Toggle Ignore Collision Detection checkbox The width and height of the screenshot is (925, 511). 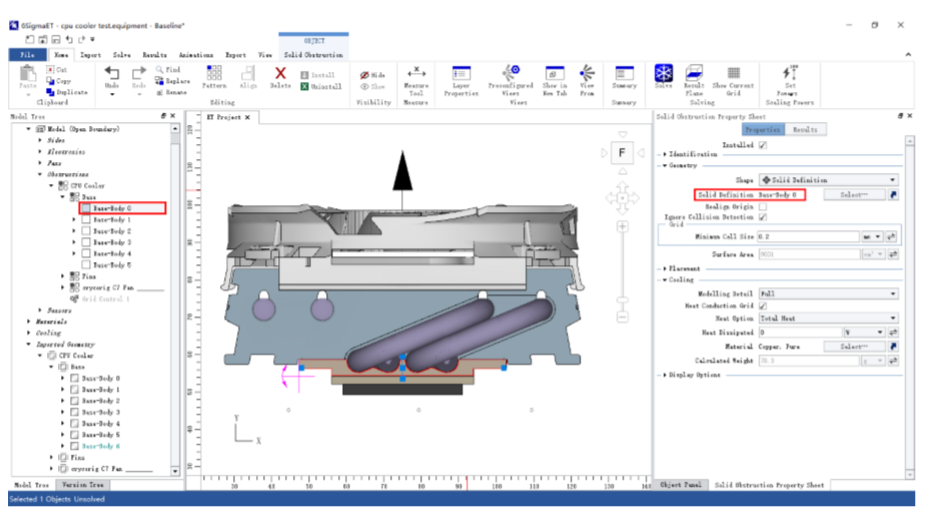click(763, 216)
